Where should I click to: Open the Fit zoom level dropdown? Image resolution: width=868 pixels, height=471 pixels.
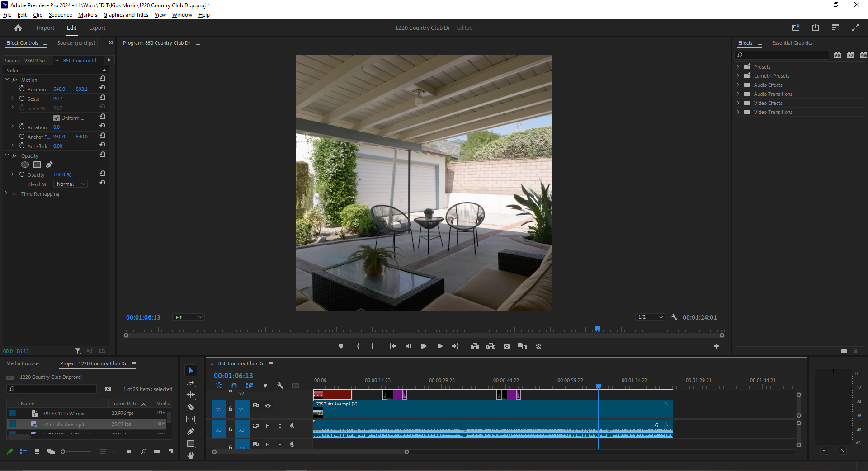(189, 317)
